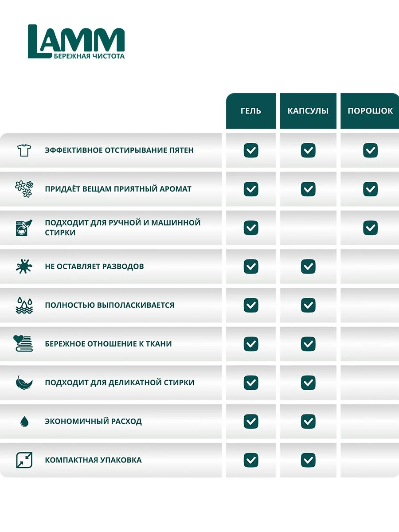Screen dimensions: 399x532
Task: Click the feather delicate wash icon
Action: [x=24, y=383]
